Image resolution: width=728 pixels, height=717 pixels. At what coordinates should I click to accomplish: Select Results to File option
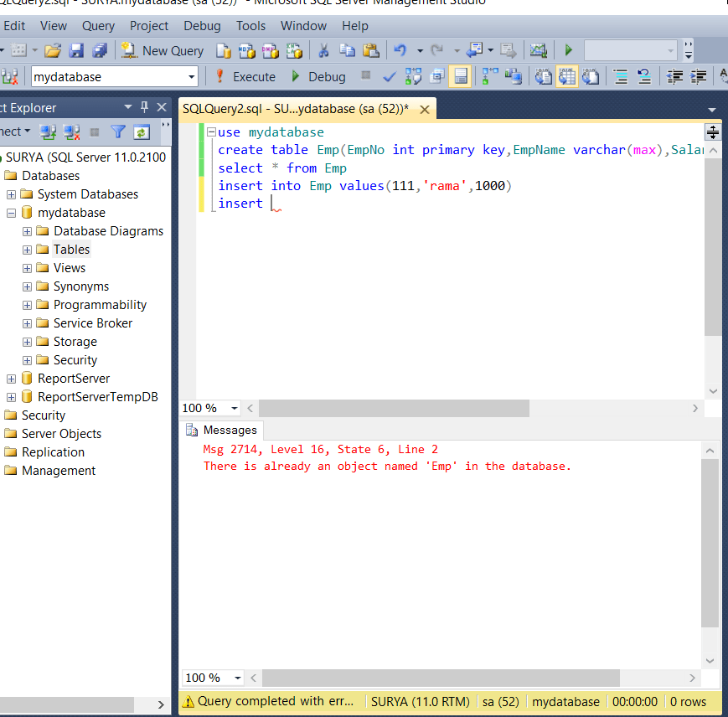click(x=590, y=76)
